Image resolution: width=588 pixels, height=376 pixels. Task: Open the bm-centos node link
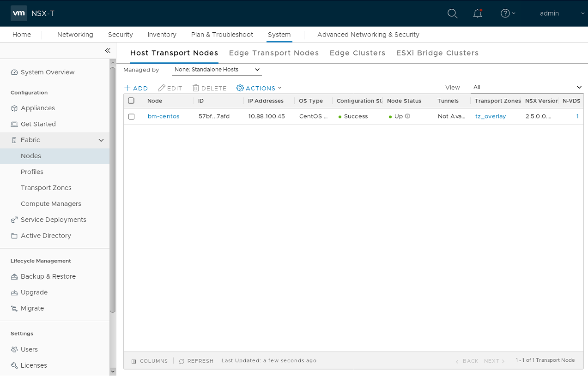click(x=164, y=116)
